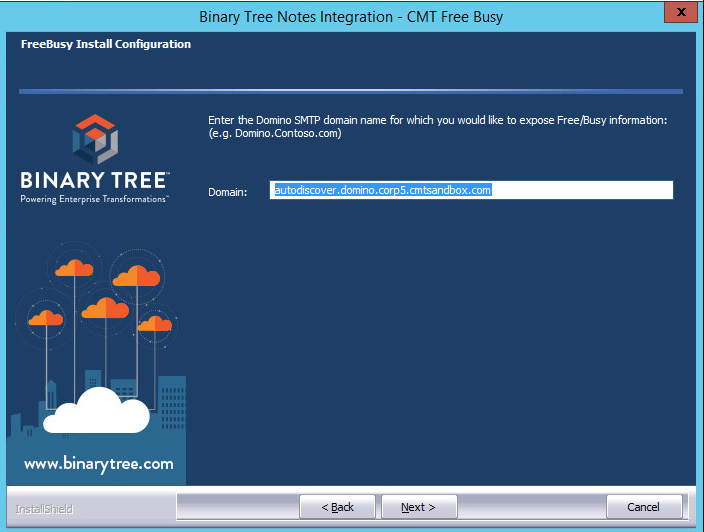This screenshot has height=532, width=704.
Task: Click the 'BINARY TREE' wordmark
Action: (93, 180)
